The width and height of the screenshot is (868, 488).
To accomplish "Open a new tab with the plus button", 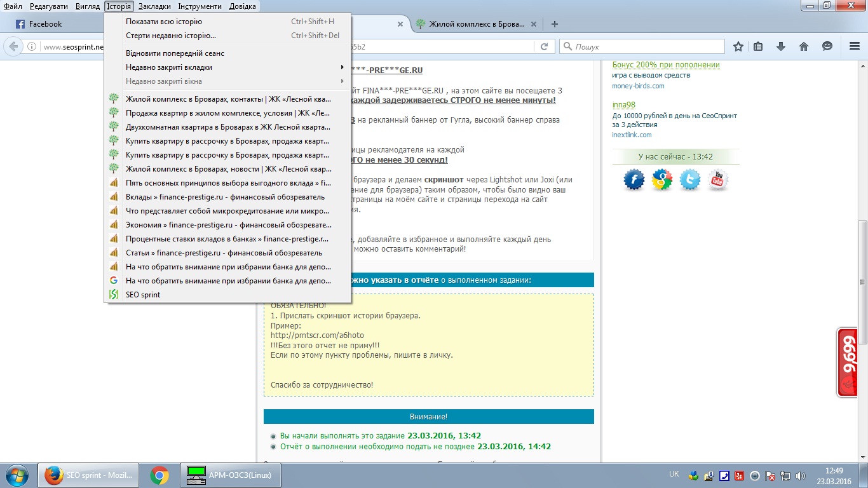I will [x=555, y=24].
